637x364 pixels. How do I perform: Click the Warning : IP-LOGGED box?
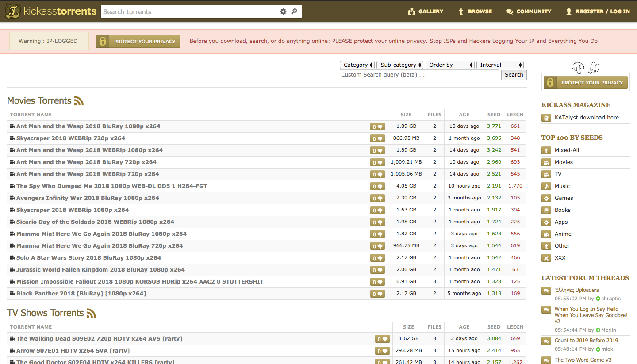tap(48, 41)
